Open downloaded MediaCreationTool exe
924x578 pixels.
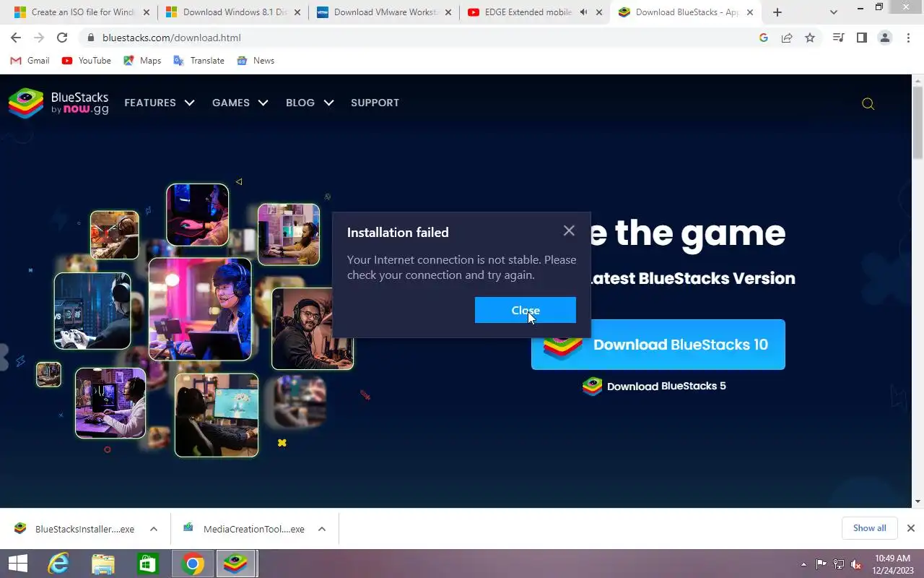tap(244, 529)
